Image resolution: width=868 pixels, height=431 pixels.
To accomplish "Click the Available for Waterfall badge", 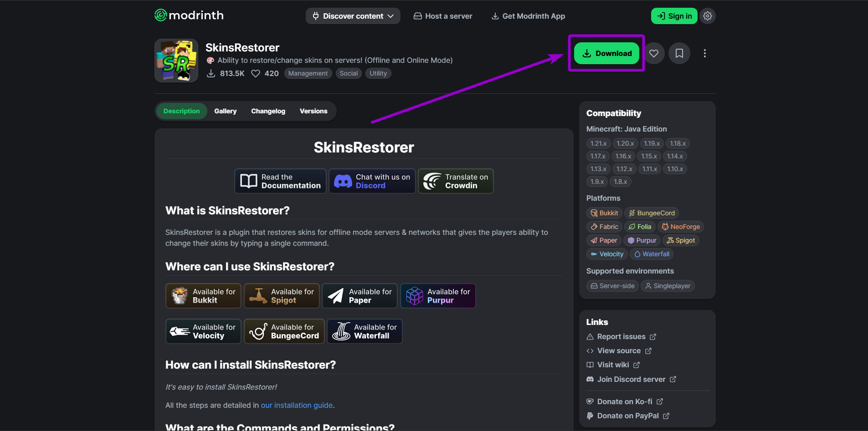I will coord(365,331).
